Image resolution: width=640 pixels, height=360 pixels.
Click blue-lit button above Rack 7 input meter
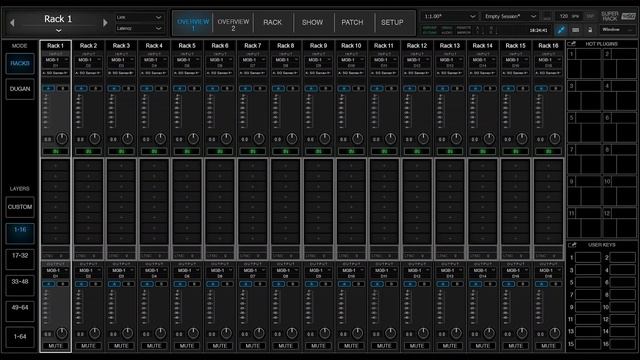point(245,88)
